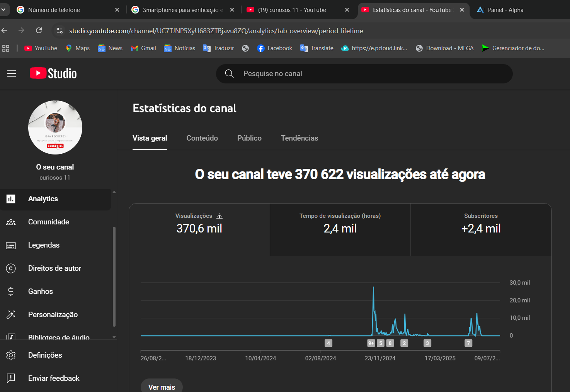Click the Legendas subtitles icon
570x392 pixels.
[x=11, y=245]
